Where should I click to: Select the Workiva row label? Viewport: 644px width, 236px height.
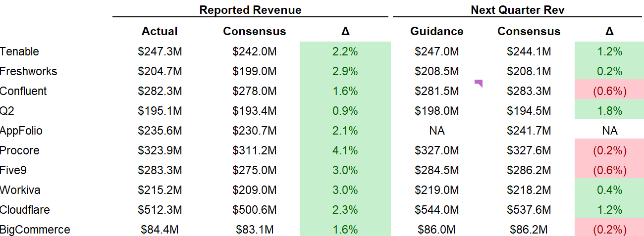pos(19,190)
